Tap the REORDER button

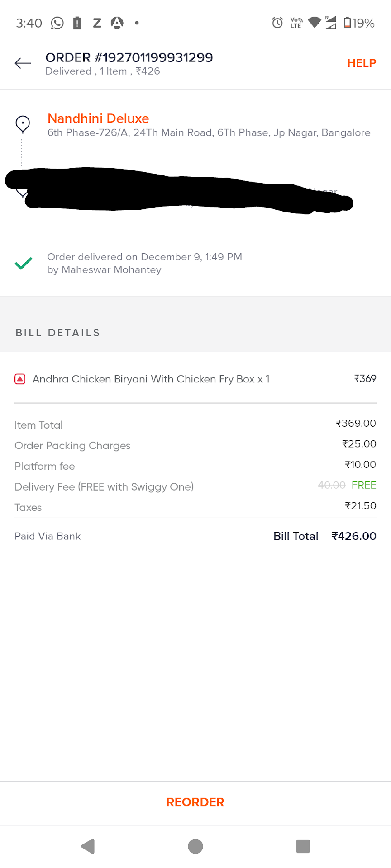[195, 802]
